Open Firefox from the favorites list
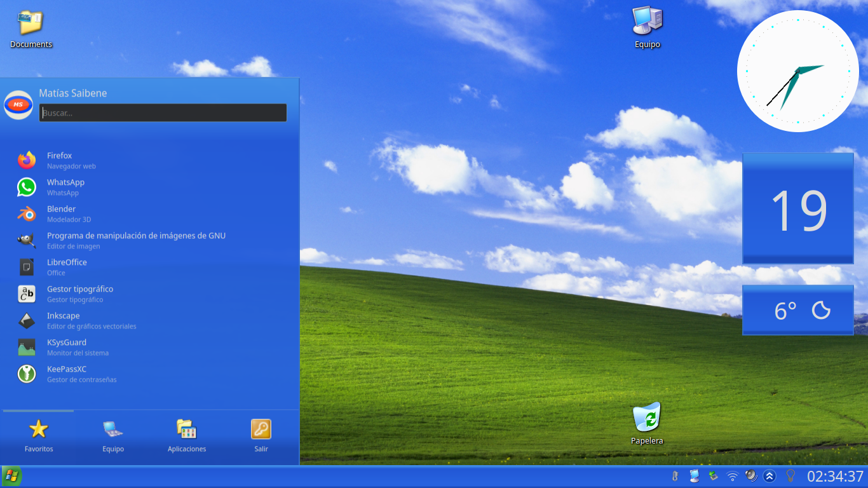This screenshot has height=488, width=868. (x=151, y=160)
